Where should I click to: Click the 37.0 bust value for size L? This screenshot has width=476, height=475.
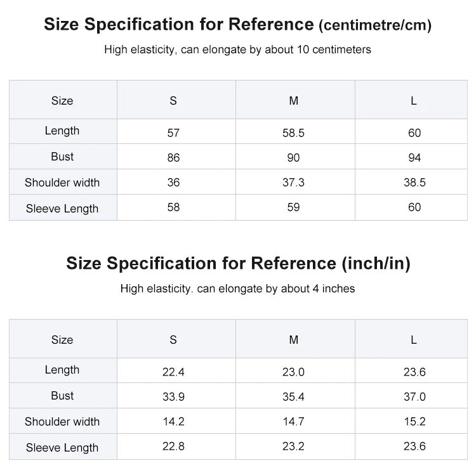point(414,397)
